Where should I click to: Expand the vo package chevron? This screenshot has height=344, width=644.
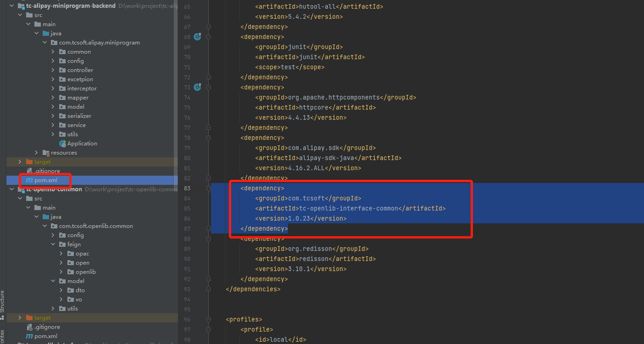pos(61,300)
